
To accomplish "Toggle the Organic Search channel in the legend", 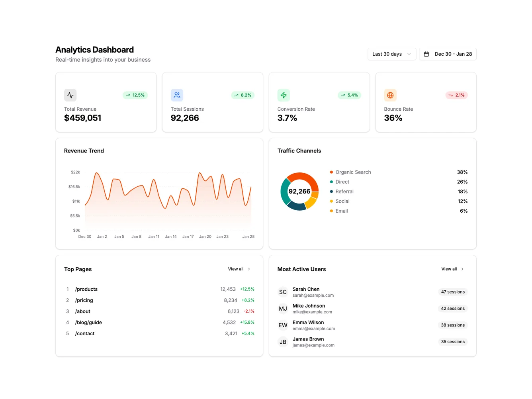I will click(353, 172).
